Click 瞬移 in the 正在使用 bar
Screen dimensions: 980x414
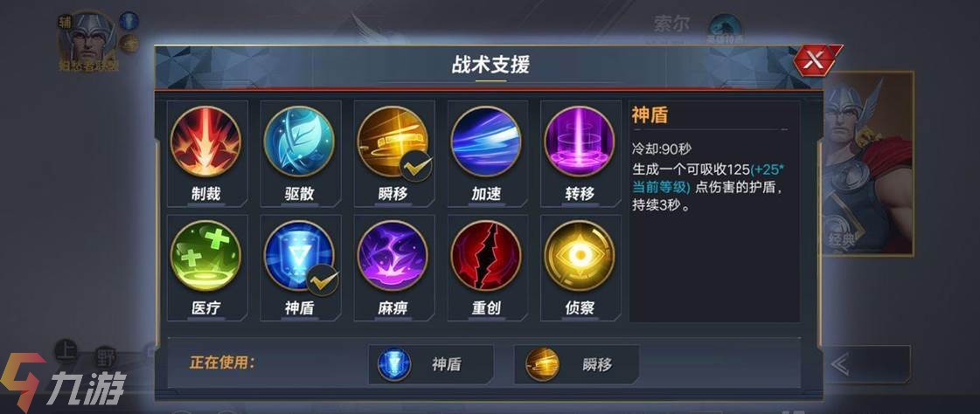[576, 364]
